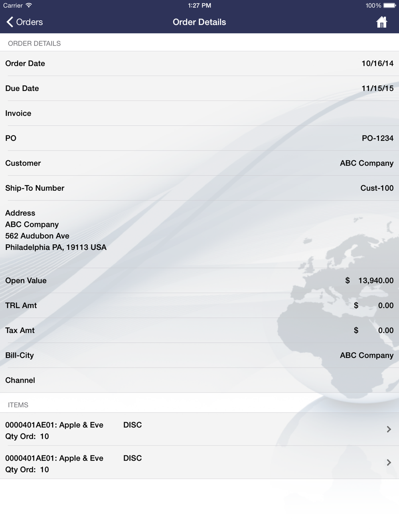Tap the Due Date label
The image size is (399, 532).
tap(22, 88)
